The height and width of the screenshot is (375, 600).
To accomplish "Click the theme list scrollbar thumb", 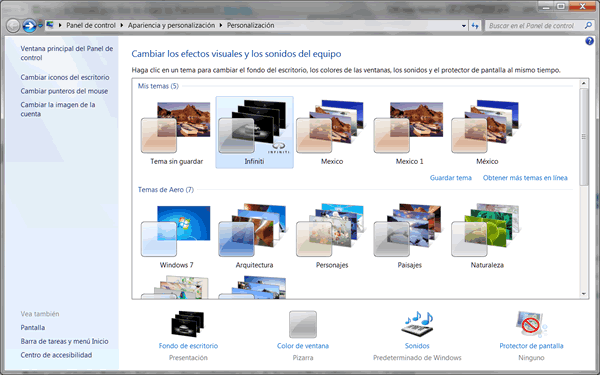I will click(x=584, y=137).
